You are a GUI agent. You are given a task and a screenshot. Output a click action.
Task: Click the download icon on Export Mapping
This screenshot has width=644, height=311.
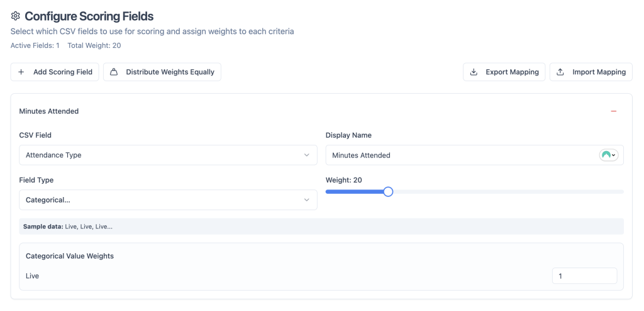click(x=474, y=72)
